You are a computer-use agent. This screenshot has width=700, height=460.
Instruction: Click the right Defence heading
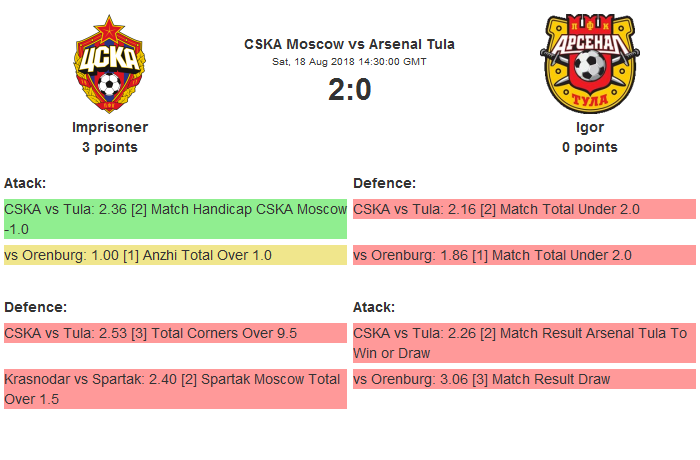(x=384, y=183)
